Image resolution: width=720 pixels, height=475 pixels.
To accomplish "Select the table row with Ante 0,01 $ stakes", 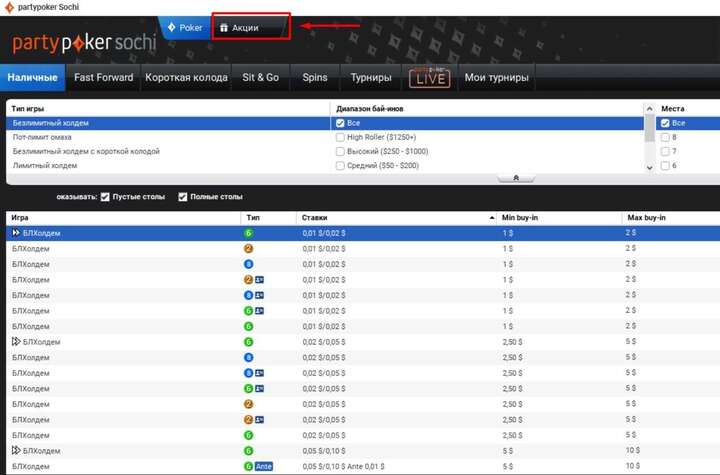I will click(363, 466).
